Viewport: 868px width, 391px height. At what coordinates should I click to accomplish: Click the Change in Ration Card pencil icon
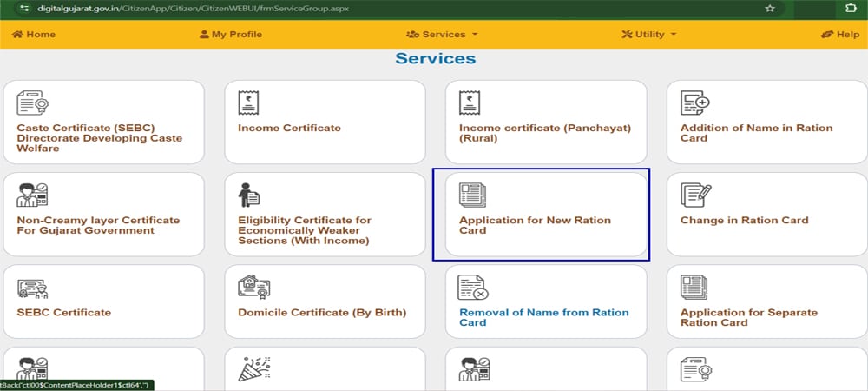click(x=694, y=195)
